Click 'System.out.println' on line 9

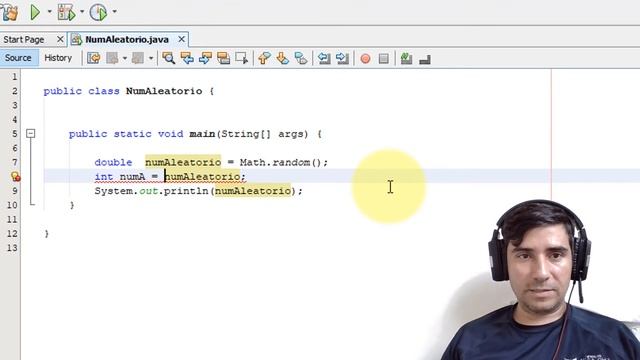click(x=151, y=191)
